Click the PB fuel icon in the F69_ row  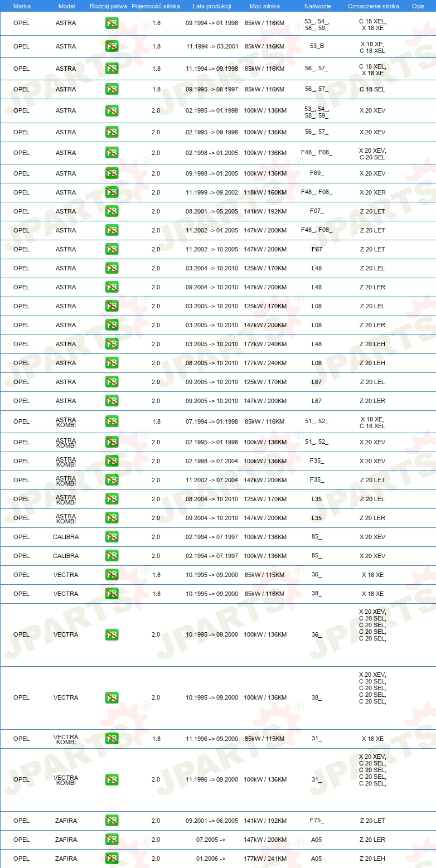(112, 173)
